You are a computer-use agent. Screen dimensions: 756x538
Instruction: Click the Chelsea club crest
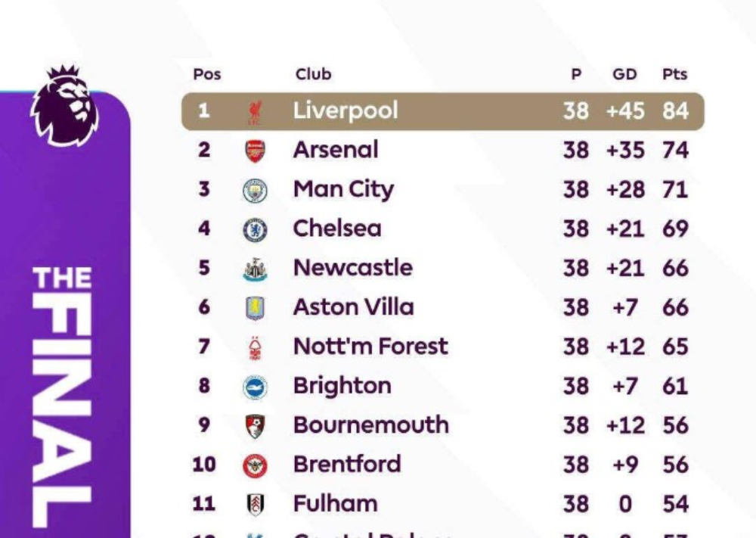point(255,229)
